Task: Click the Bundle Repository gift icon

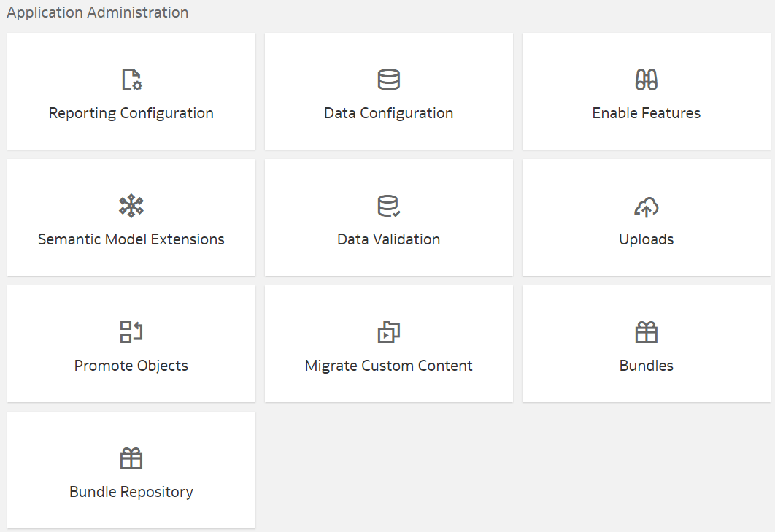Action: click(131, 458)
